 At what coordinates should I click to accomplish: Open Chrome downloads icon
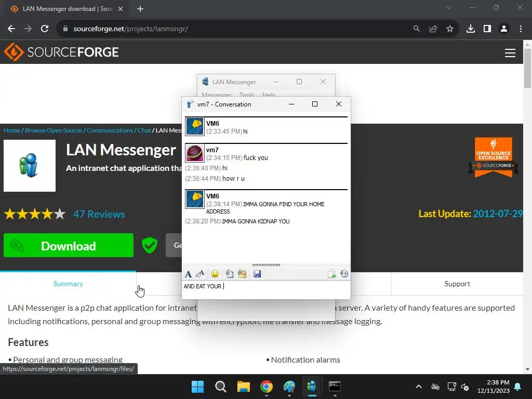tap(470, 29)
